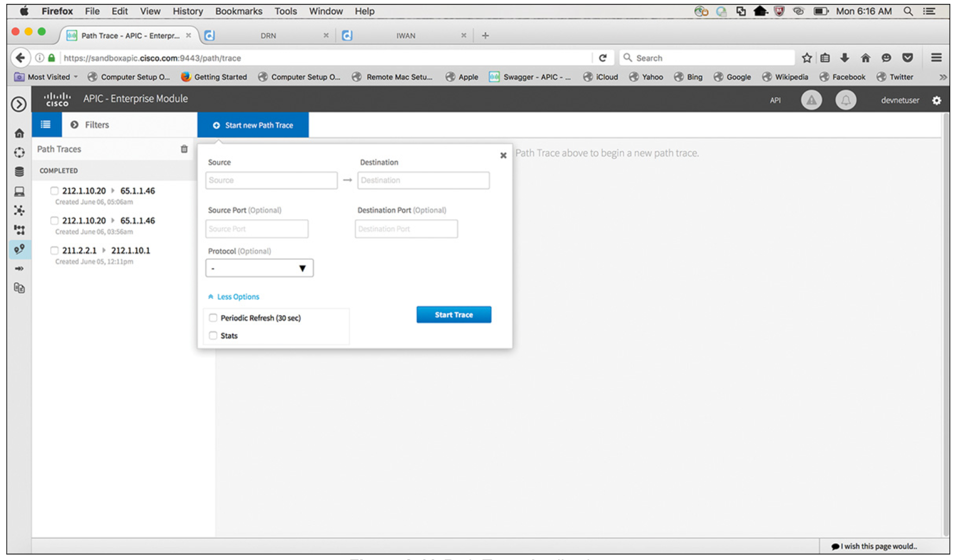Click the Start Trace button
Image resolution: width=955 pixels, height=560 pixels.
(454, 315)
